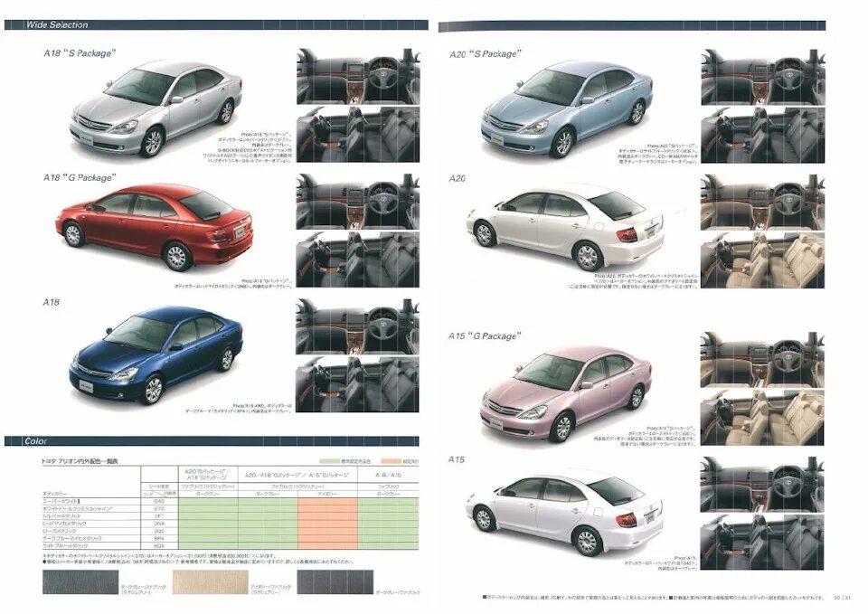The image size is (868, 614).
Task: Open the A18 "S Package" seat interior photo
Action: point(358,135)
